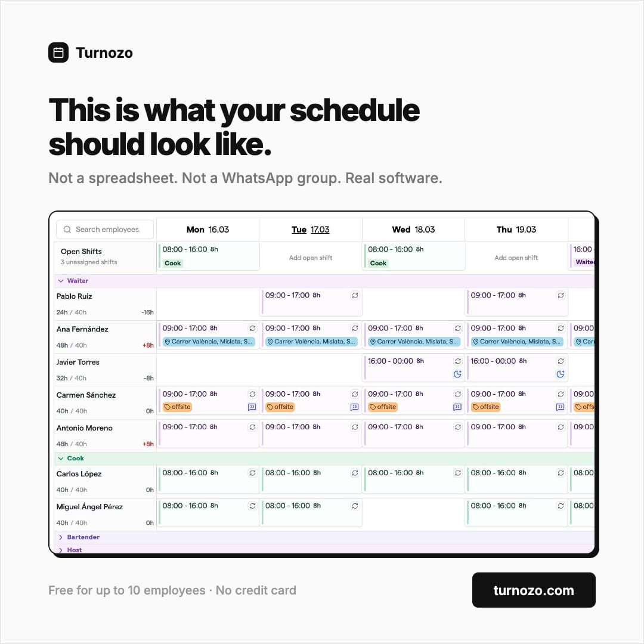Viewport: 644px width, 644px height.
Task: Select the Thu 19.03 column header
Action: [516, 230]
